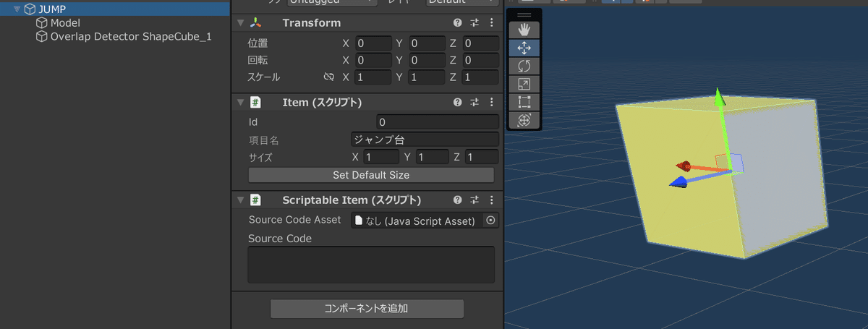Open Scriptable Item presets icon
The image size is (868, 329).
point(475,200)
